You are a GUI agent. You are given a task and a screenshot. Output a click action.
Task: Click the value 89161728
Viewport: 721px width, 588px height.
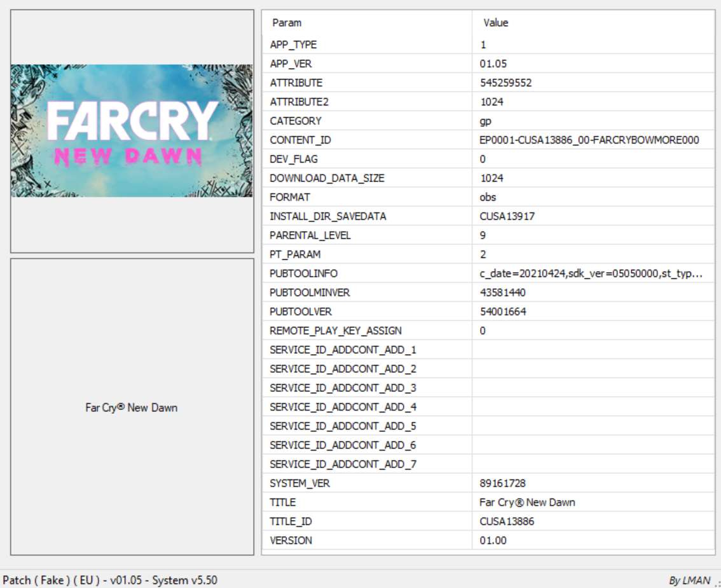pyautogui.click(x=502, y=483)
